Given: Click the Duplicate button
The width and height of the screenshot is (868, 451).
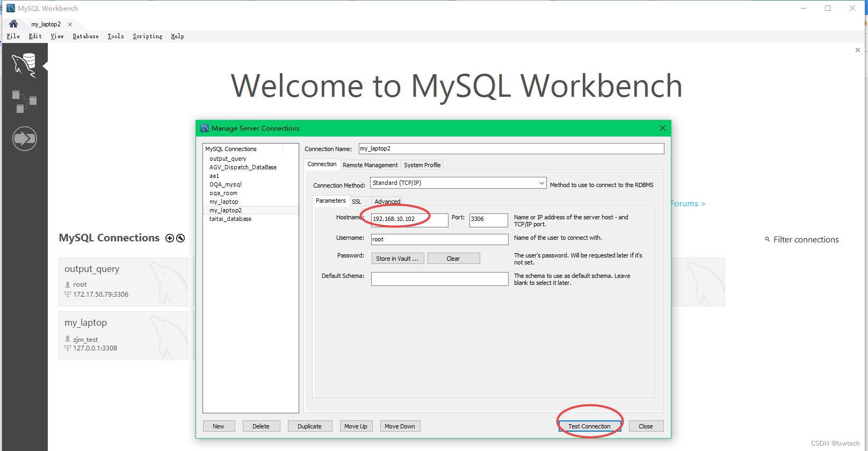Looking at the screenshot, I should pos(310,426).
